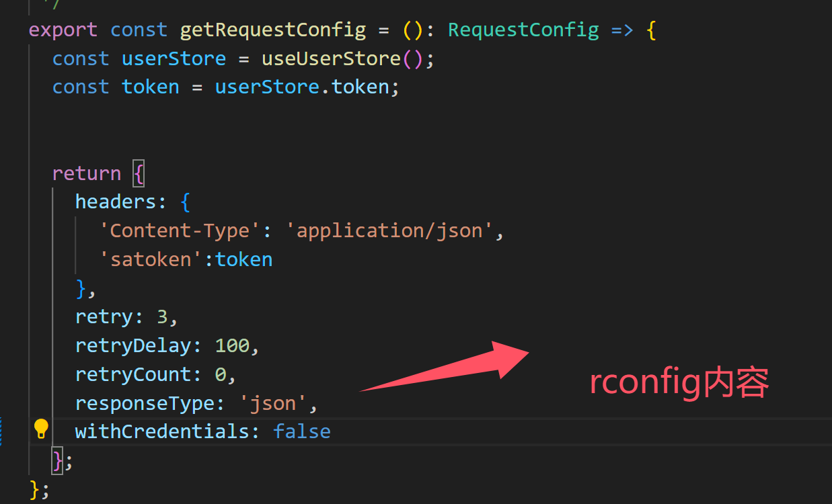Click the userStore.token expression
The image size is (832, 504).
pos(301,87)
